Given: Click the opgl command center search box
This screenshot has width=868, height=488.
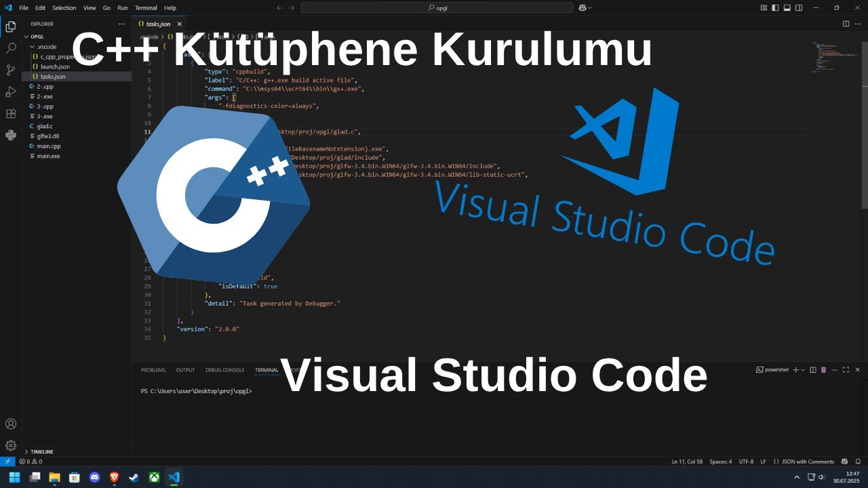Looking at the screenshot, I should [x=437, y=7].
